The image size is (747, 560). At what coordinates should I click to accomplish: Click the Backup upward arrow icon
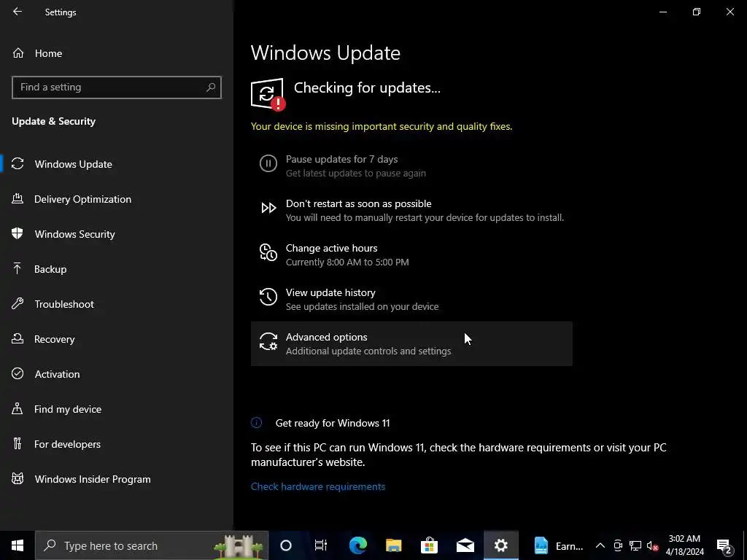click(18, 268)
